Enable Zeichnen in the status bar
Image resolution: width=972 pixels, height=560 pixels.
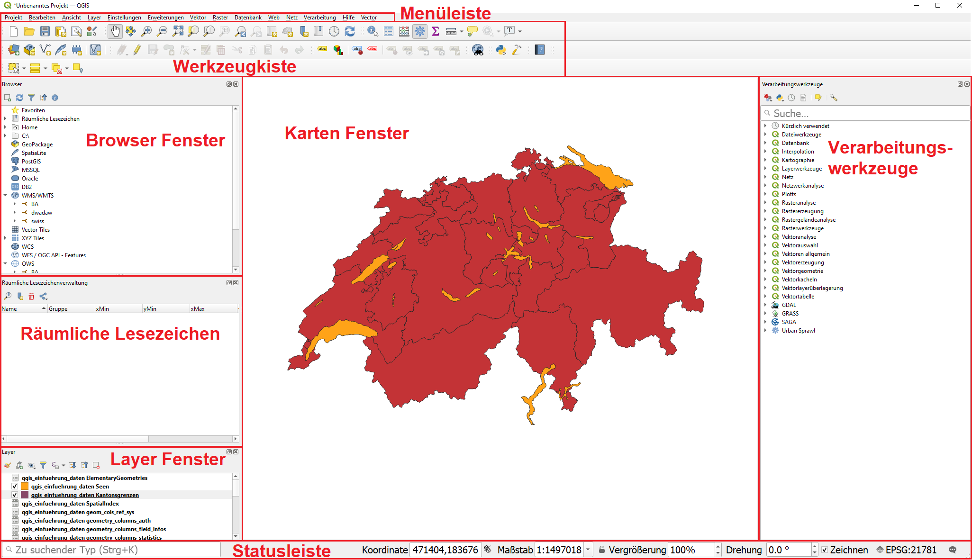coord(825,550)
